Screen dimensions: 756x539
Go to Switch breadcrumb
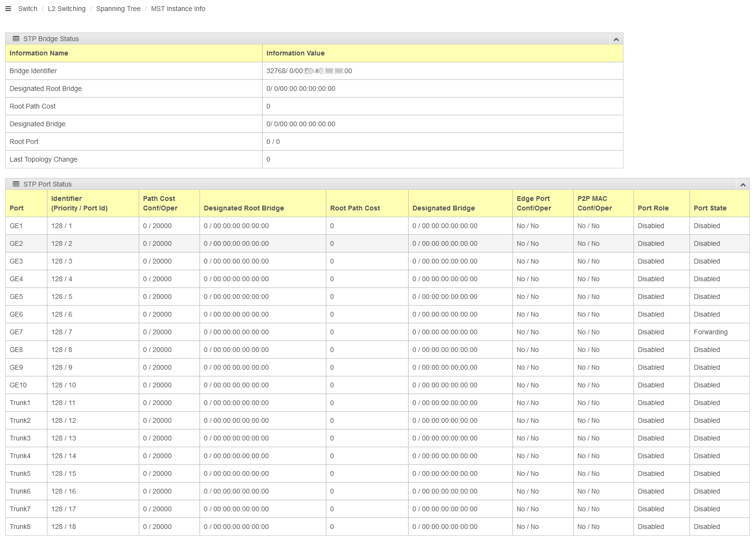point(28,9)
